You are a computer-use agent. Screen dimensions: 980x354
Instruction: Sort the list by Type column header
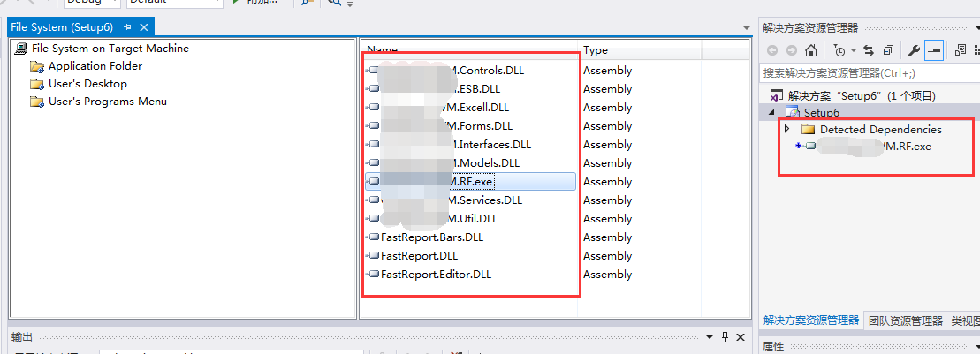(x=596, y=50)
